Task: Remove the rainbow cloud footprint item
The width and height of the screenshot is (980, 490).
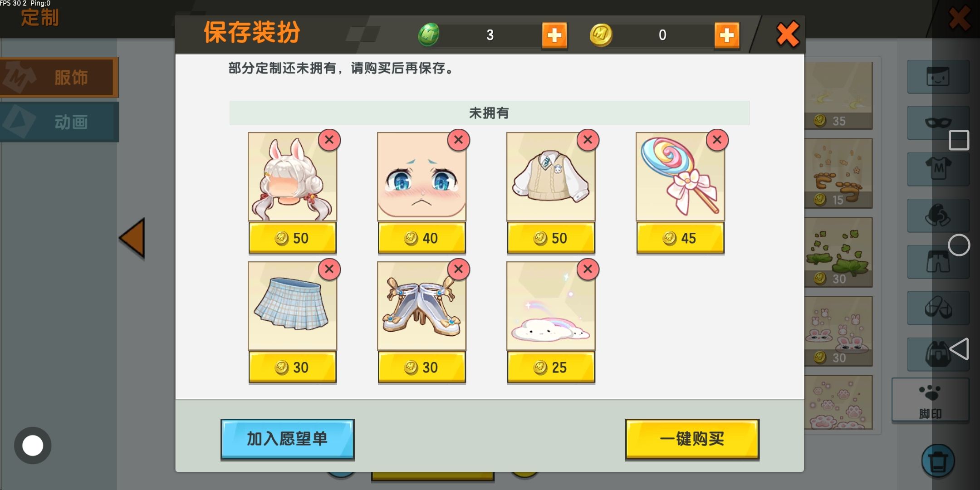Action: pyautogui.click(x=588, y=269)
